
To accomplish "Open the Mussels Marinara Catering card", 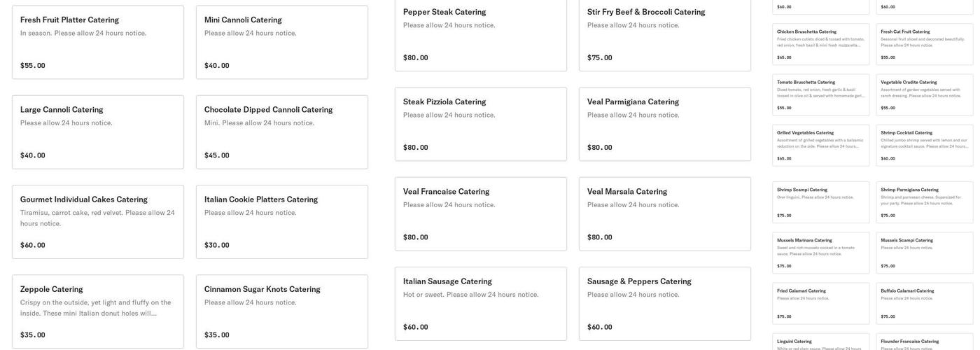I will tap(820, 253).
